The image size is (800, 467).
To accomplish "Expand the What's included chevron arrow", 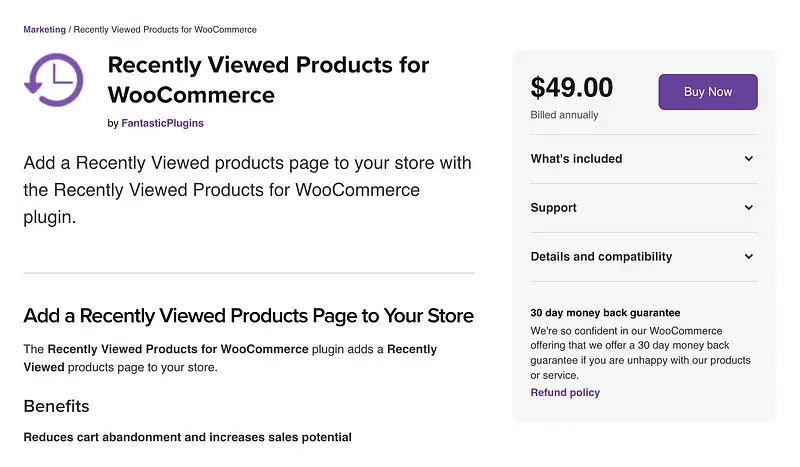I will 749,159.
